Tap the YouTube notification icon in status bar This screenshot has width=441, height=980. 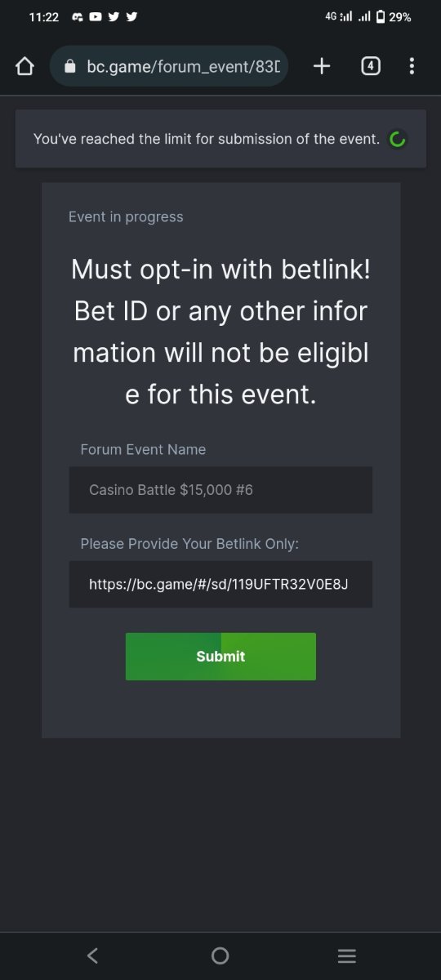pyautogui.click(x=96, y=16)
